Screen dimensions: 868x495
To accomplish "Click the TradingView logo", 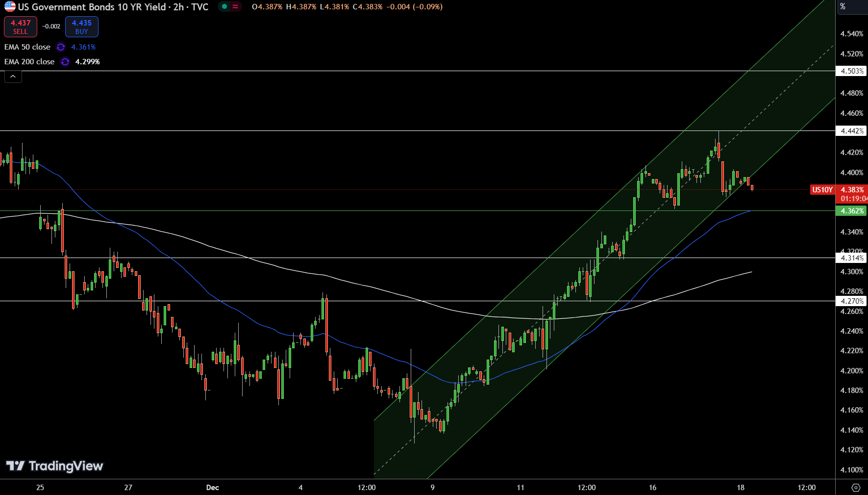I will pos(54,466).
